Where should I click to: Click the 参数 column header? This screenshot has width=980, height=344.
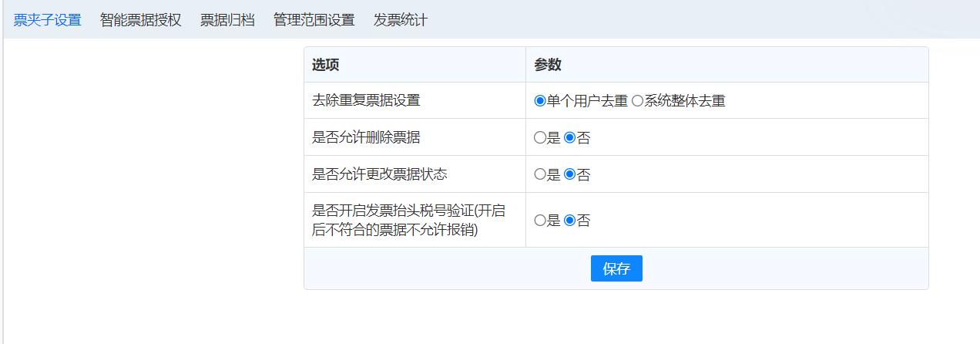point(548,65)
